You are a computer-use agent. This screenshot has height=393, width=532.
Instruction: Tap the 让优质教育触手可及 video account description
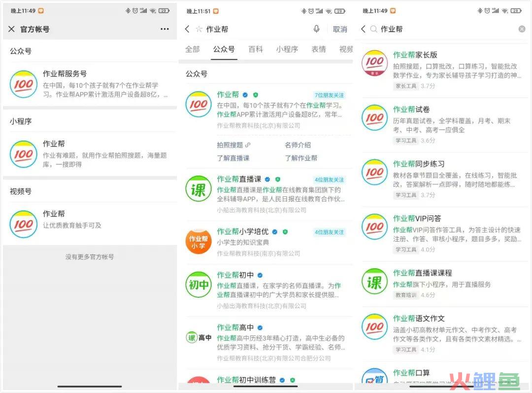point(72,225)
